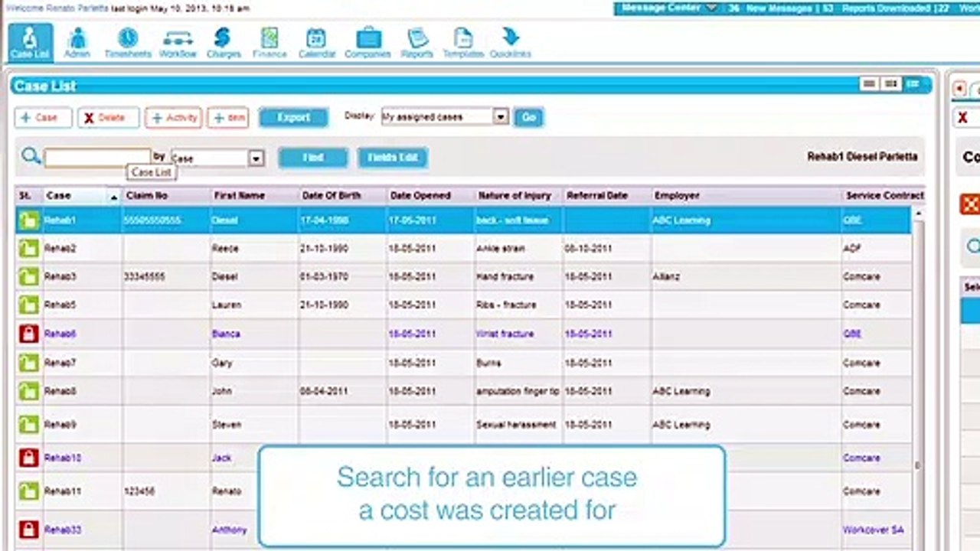This screenshot has width=980, height=551.
Task: Click the red lock icon for Rehab10
Action: tap(28, 458)
